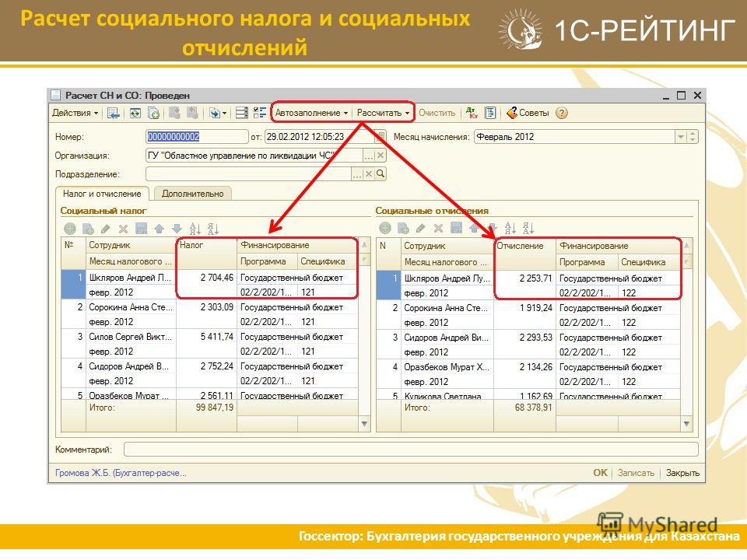The image size is (747, 560).
Task: Click the Организация select ellipsis button
Action: pyautogui.click(x=369, y=156)
